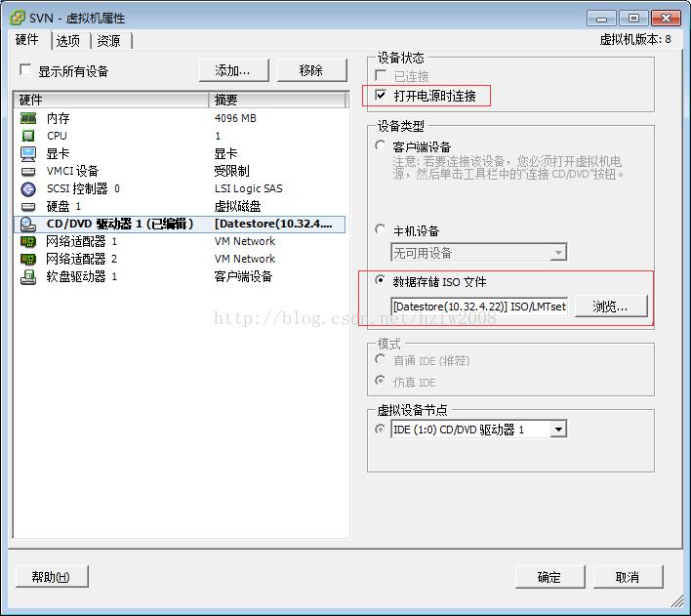Click the SVN window title bar icon
The height and width of the screenshot is (616, 691).
[18, 18]
